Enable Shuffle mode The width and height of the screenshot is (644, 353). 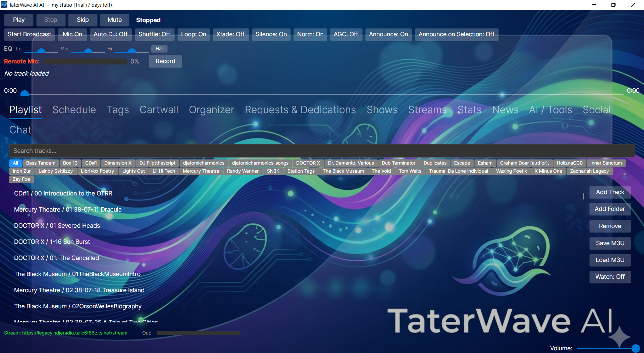click(x=155, y=34)
